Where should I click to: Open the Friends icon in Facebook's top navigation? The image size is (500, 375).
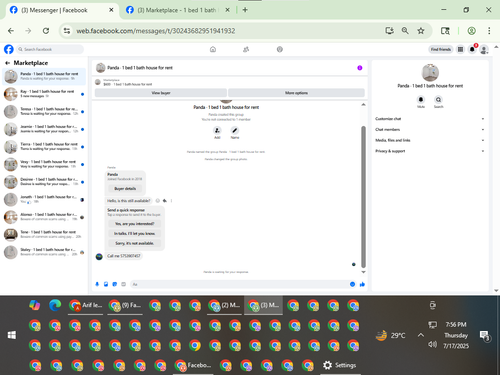tap(246, 49)
